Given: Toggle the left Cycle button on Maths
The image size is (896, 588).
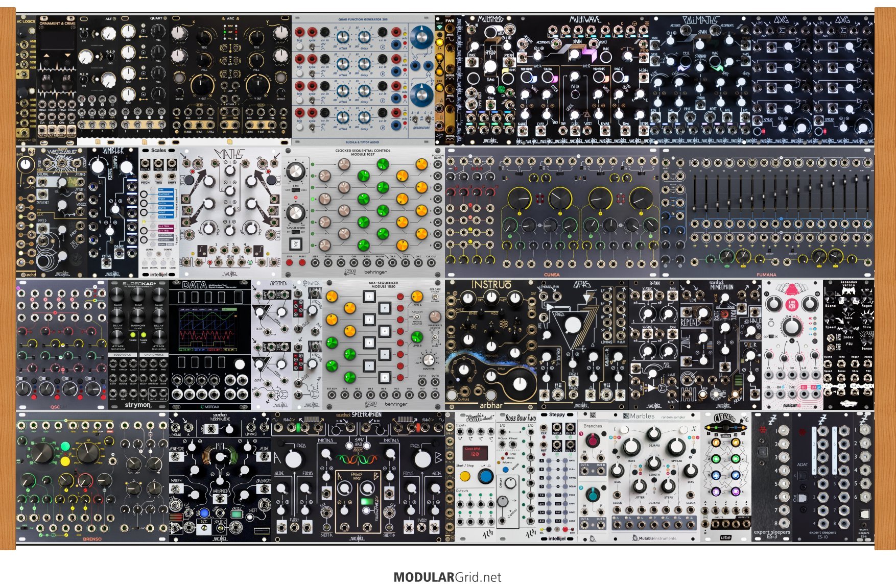Looking at the screenshot, I should 189,180.
